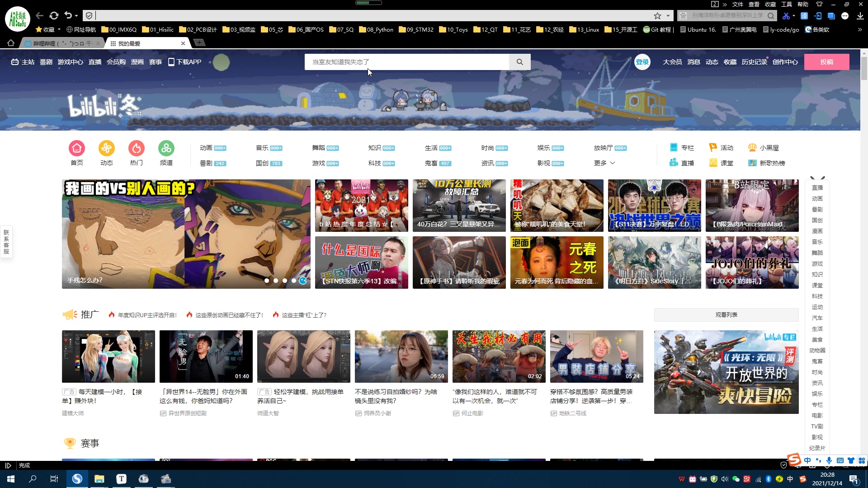Viewport: 868px width, 488px height.
Task: Open the 直播 live icon in right shortcuts
Action: 681,163
